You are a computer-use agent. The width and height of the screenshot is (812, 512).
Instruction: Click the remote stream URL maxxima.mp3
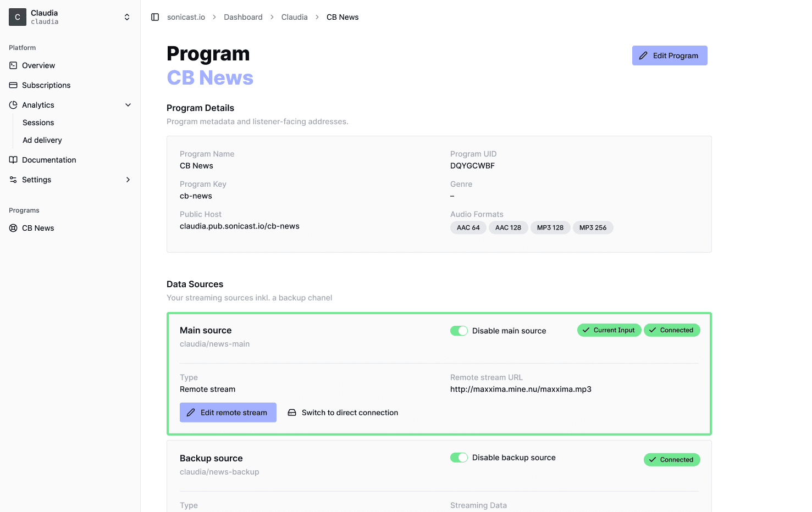pos(521,389)
